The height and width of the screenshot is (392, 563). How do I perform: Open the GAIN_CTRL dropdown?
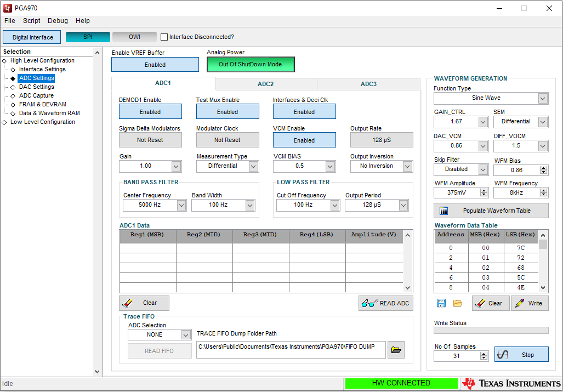tap(483, 122)
